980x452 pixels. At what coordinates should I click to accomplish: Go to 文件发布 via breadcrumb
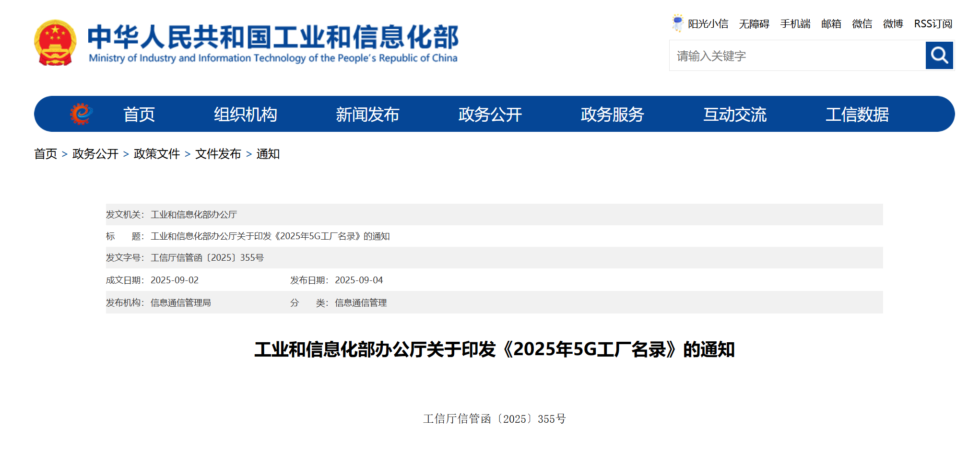[218, 154]
